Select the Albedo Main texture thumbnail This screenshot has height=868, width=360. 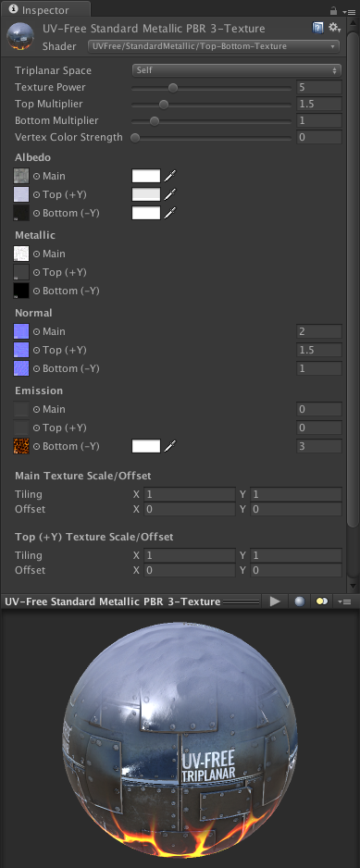21,176
